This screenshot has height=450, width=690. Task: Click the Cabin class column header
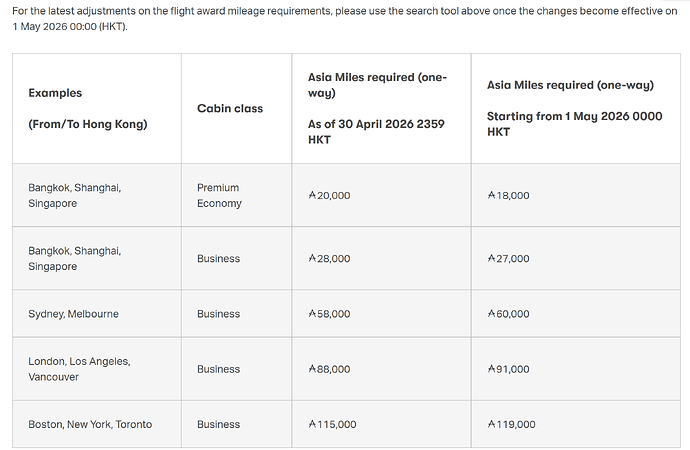point(229,108)
